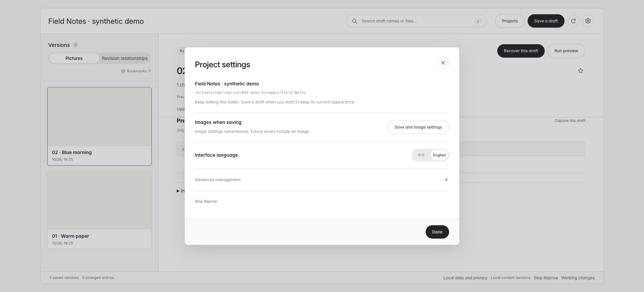The width and height of the screenshot is (644, 292).
Task: Select the 02 · Blue morning version
Action: pyautogui.click(x=99, y=126)
